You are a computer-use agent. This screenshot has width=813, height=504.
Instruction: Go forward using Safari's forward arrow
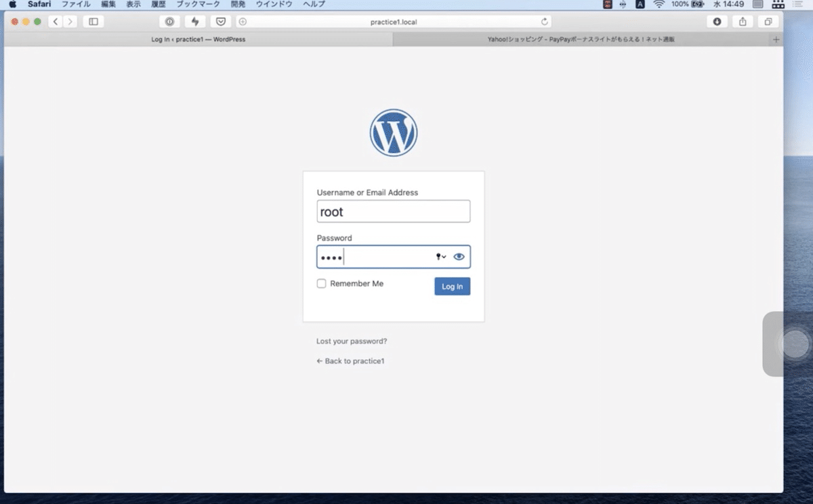70,22
